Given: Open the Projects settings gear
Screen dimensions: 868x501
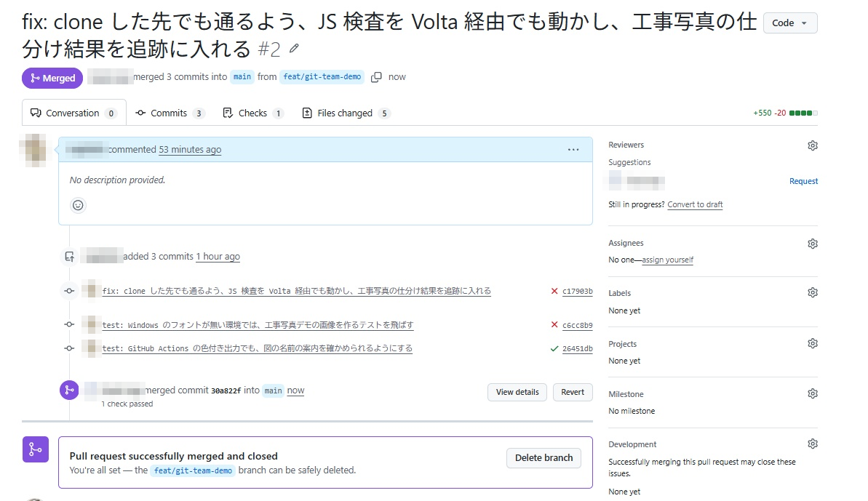Looking at the screenshot, I should click(812, 343).
